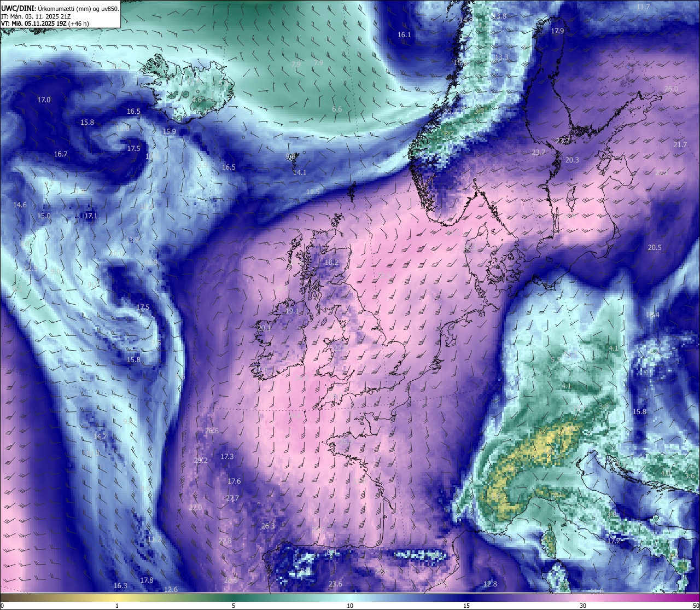The height and width of the screenshot is (610, 700).
Task: Click the 26.0 value on the map
Action: tap(671, 89)
